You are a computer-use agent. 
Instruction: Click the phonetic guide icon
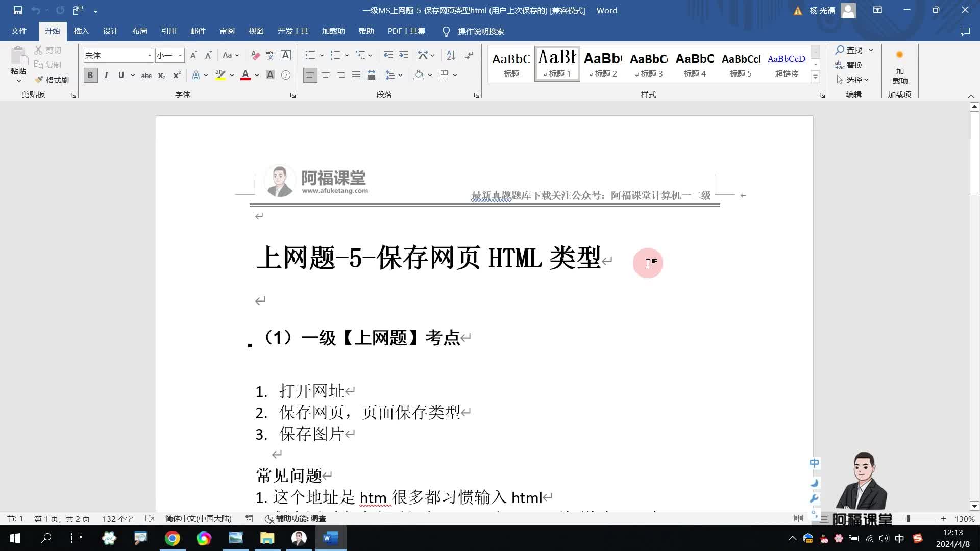271,55
